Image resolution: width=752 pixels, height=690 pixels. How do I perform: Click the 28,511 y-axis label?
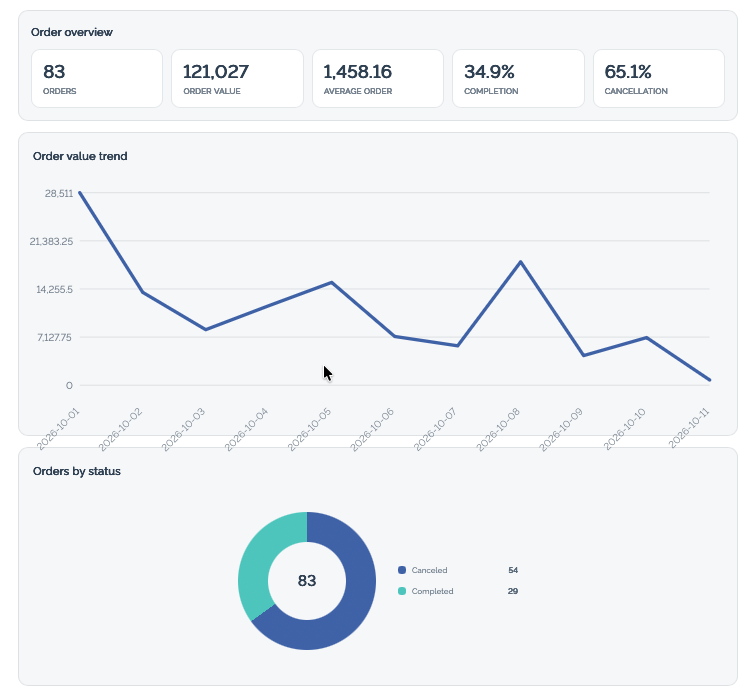(x=59, y=193)
